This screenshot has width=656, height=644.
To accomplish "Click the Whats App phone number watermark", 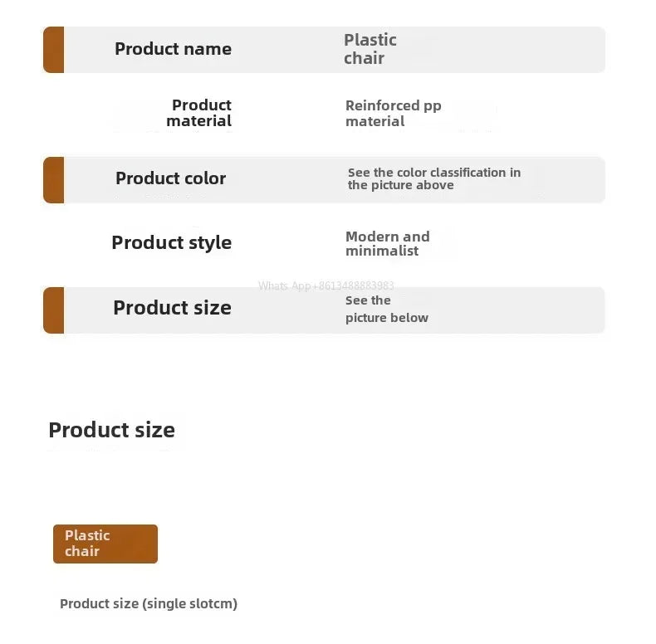I will [326, 285].
